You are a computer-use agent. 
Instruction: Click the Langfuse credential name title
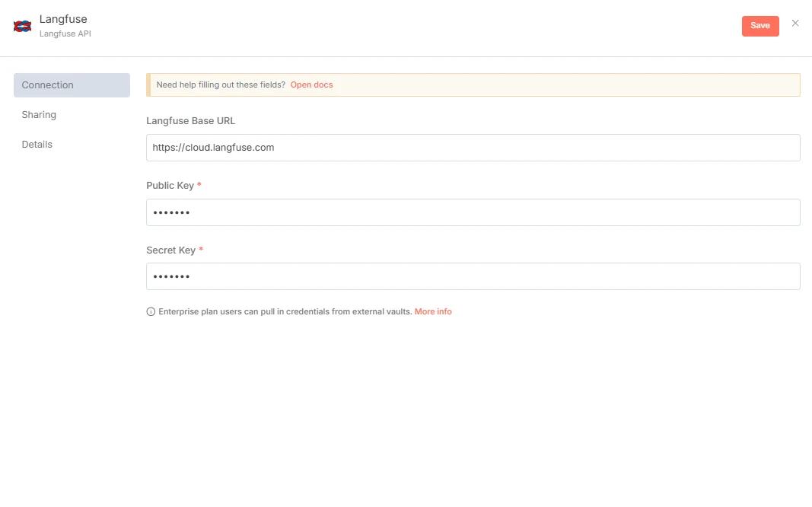pos(63,19)
